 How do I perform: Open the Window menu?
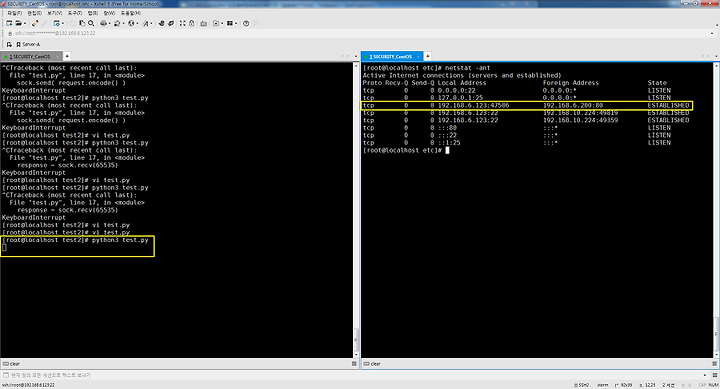tap(109, 13)
